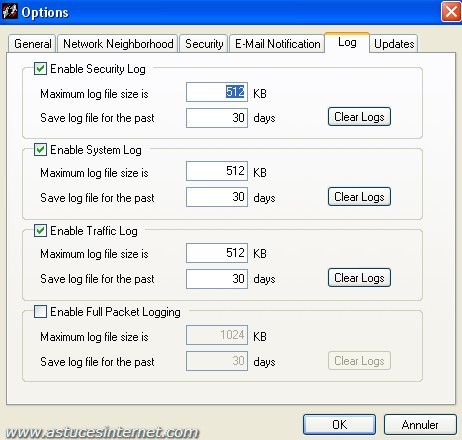The width and height of the screenshot is (462, 440).
Task: Uncheck Enable Security Log checkbox
Action: pos(40,69)
